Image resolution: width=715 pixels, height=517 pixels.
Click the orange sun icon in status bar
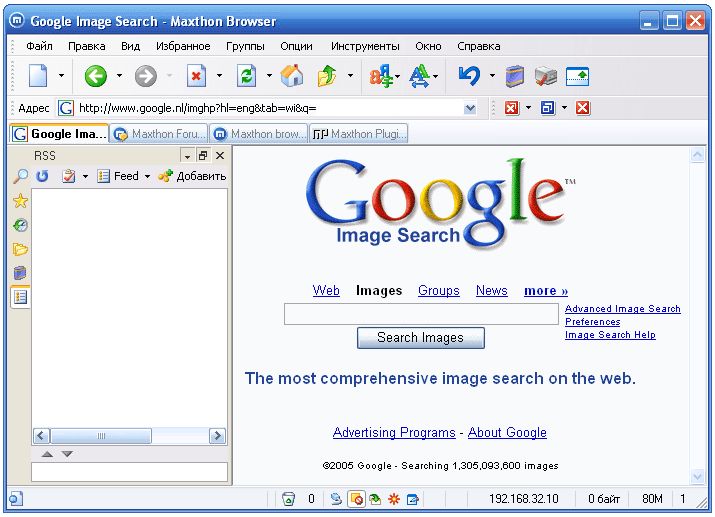(x=394, y=499)
